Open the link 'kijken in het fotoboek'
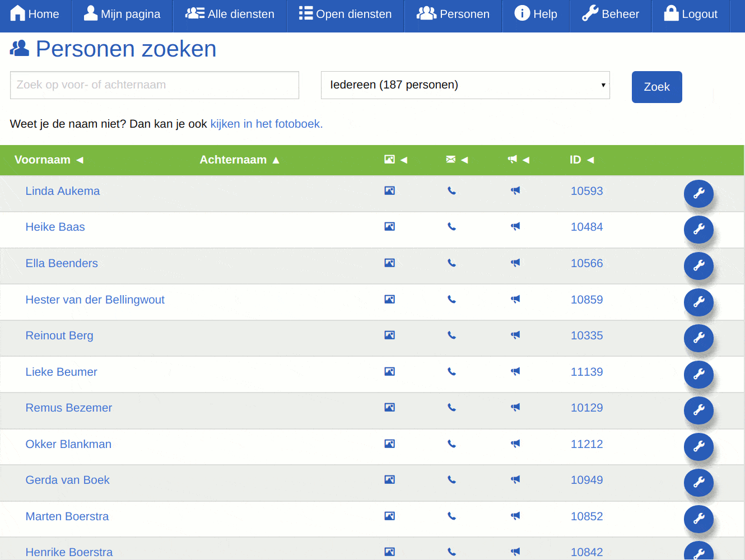745x560 pixels. (x=266, y=124)
